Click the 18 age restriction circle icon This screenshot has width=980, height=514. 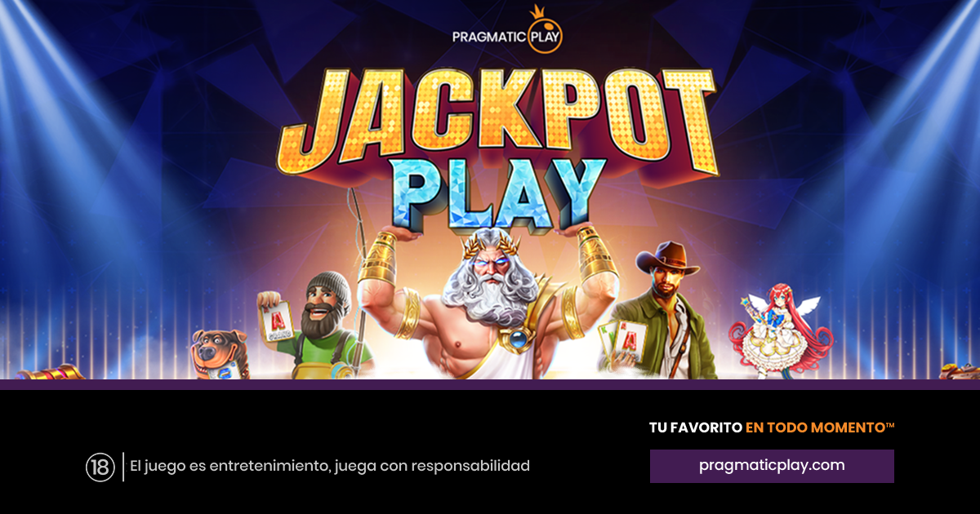(99, 467)
